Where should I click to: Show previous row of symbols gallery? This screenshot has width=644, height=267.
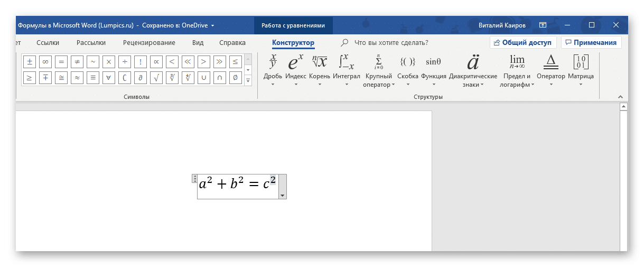click(248, 59)
